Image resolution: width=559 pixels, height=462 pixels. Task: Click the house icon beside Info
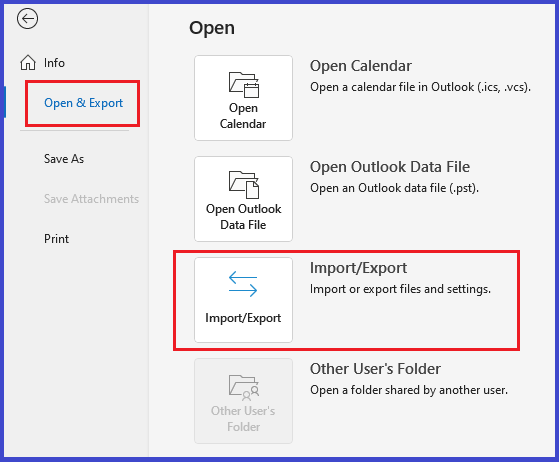(28, 62)
